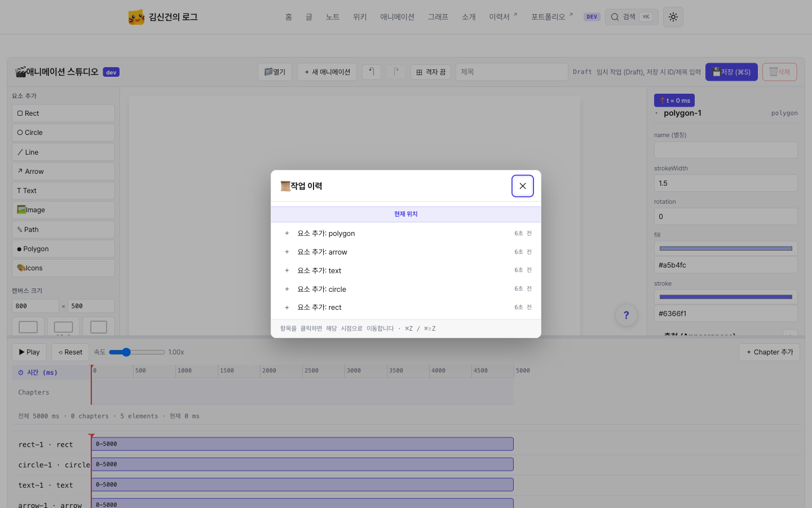Edit the strokeWidth field showing 1.5
Viewport: 812px width, 508px height.
click(x=726, y=183)
